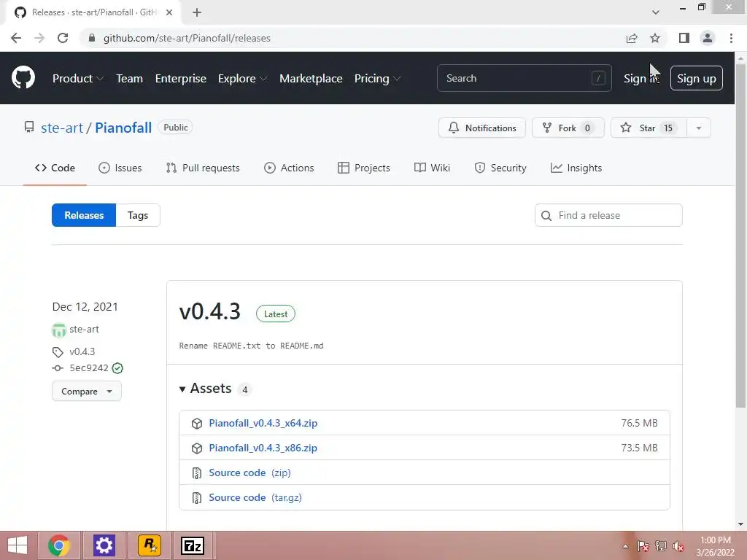
Task: Reload the page with refresh icon
Action: 63,38
